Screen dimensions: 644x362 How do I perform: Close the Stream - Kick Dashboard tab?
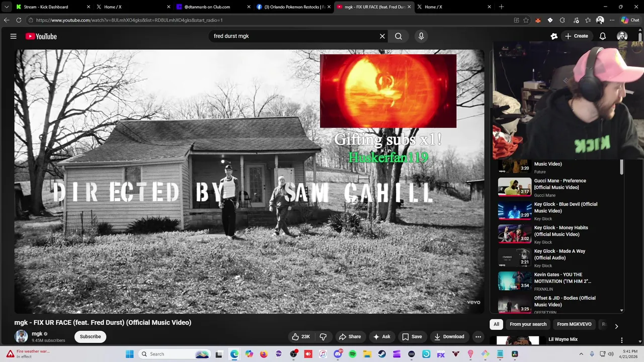click(x=89, y=7)
